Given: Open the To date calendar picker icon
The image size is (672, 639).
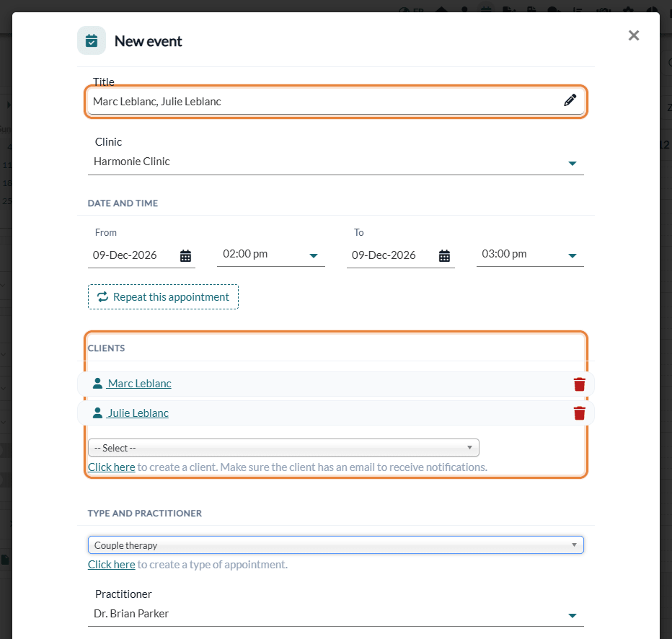Looking at the screenshot, I should click(x=444, y=256).
